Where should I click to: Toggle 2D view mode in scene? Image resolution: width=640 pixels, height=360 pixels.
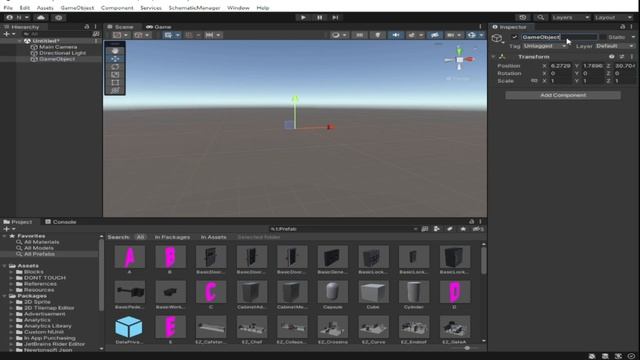tap(360, 35)
